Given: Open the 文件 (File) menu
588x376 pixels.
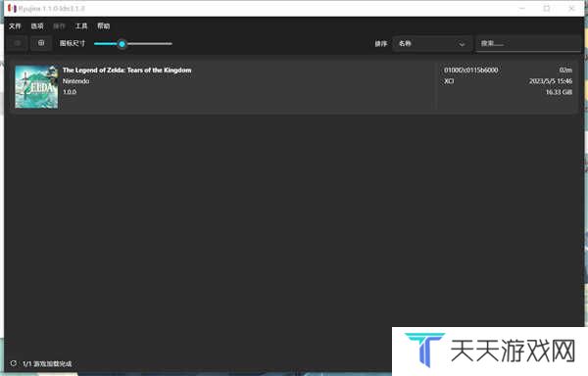Looking at the screenshot, I should [x=15, y=26].
